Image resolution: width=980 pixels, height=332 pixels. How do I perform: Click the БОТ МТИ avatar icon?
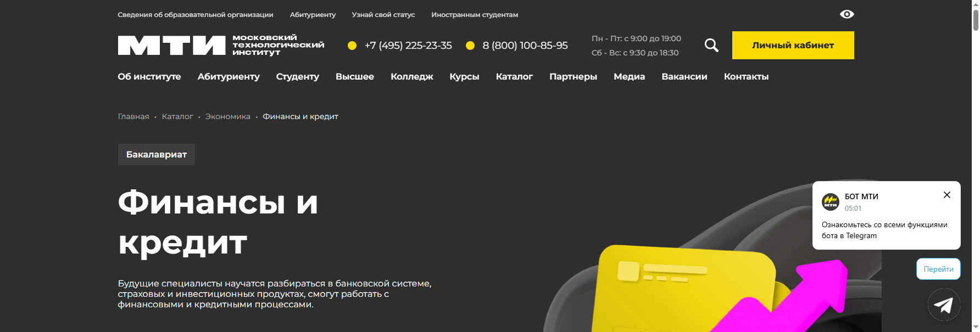click(831, 202)
